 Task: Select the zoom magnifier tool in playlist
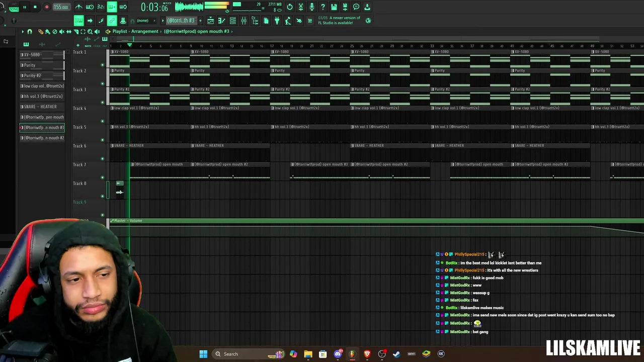click(90, 32)
